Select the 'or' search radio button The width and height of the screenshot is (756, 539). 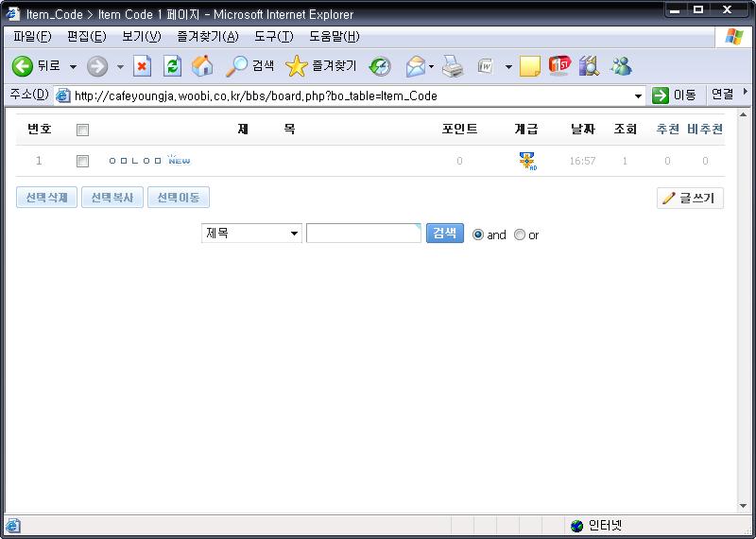[x=519, y=235]
